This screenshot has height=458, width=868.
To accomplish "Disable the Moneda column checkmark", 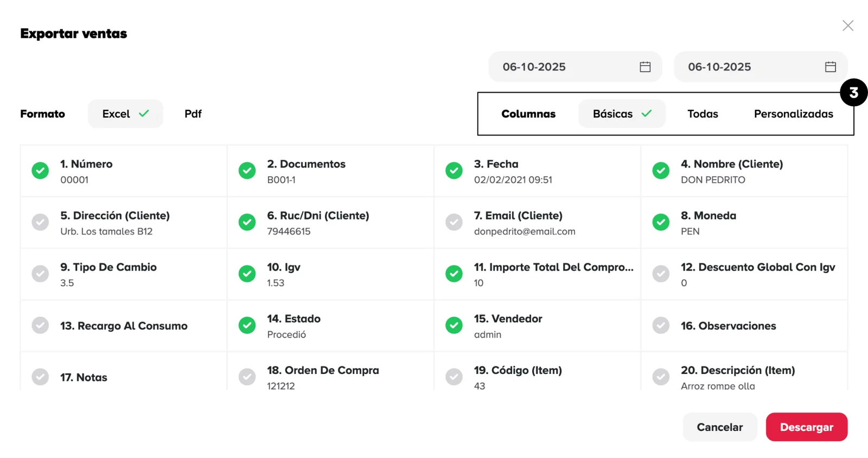I will pos(661,222).
